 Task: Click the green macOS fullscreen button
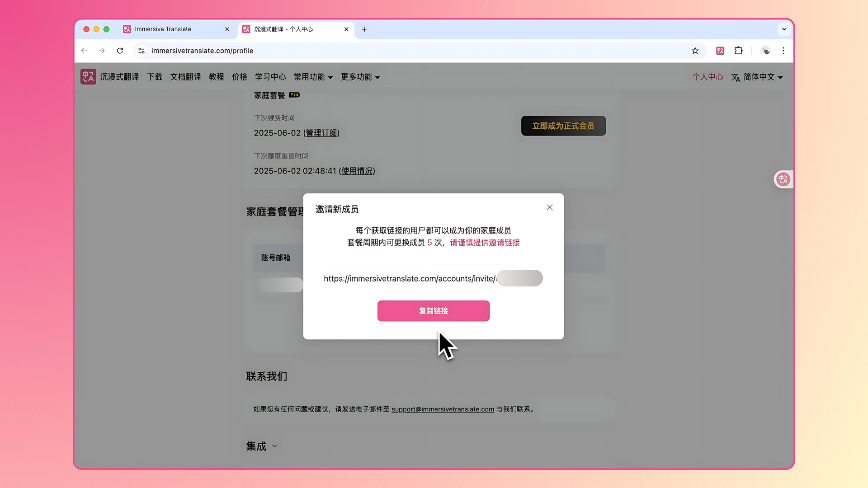(106, 29)
